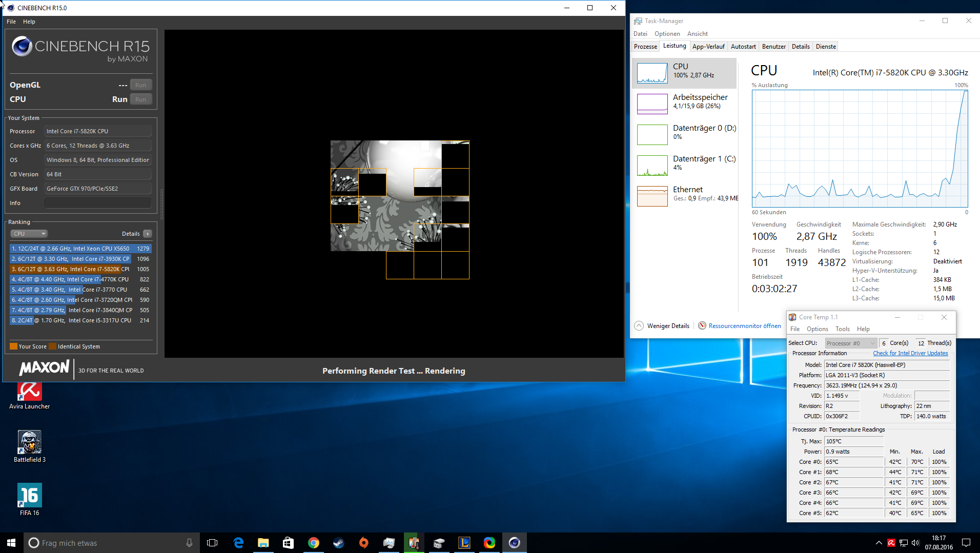Screen dimensions: 980x553
Task: Switch to the Autostart tab
Action: 743,47
